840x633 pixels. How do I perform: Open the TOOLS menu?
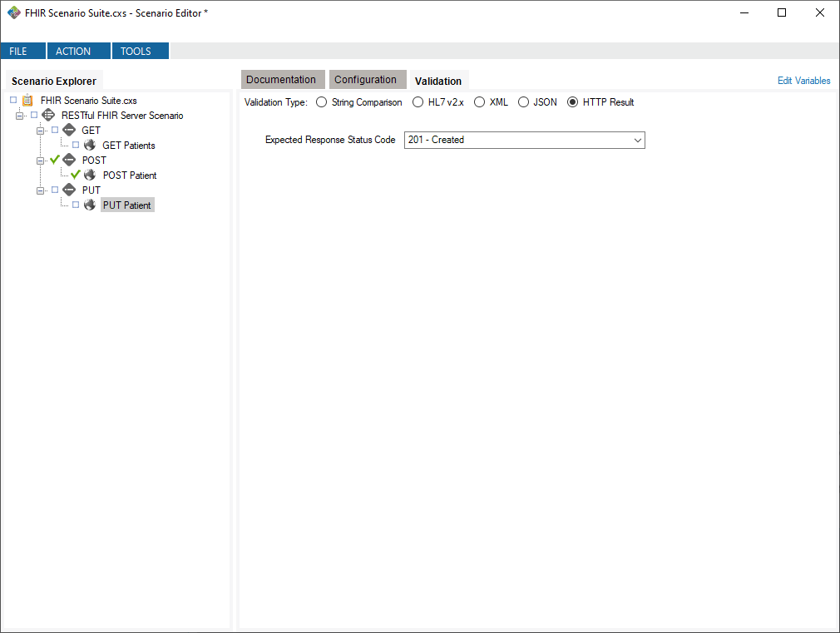pyautogui.click(x=140, y=51)
